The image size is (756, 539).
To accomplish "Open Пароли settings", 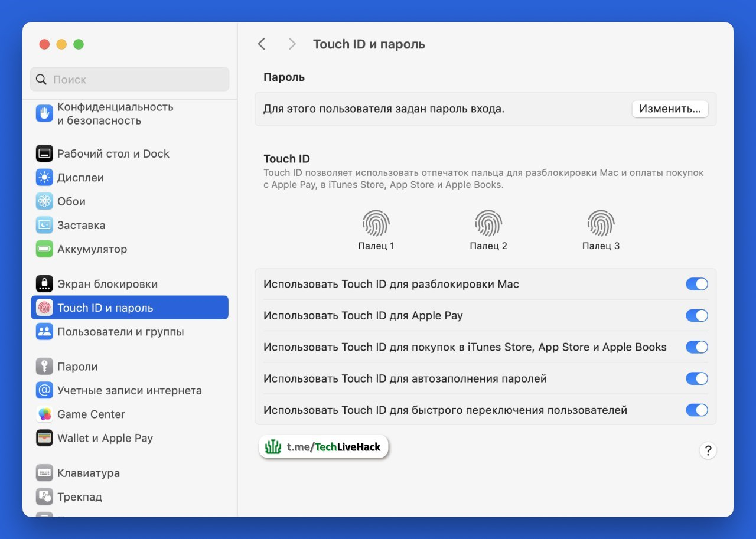I will click(x=129, y=367).
